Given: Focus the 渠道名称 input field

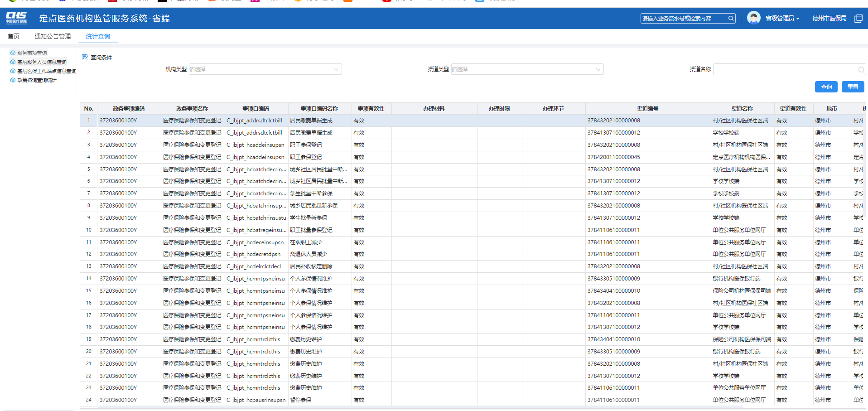Looking at the screenshot, I should pos(785,69).
